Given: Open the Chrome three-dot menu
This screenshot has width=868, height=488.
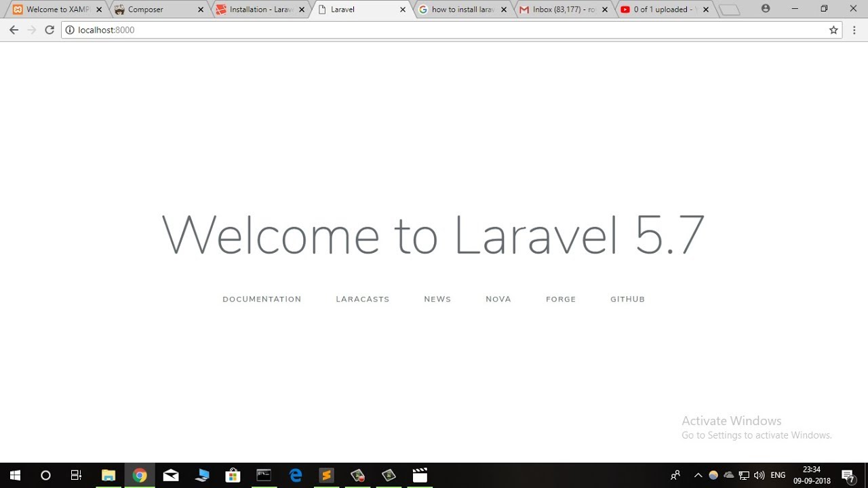Looking at the screenshot, I should 854,30.
